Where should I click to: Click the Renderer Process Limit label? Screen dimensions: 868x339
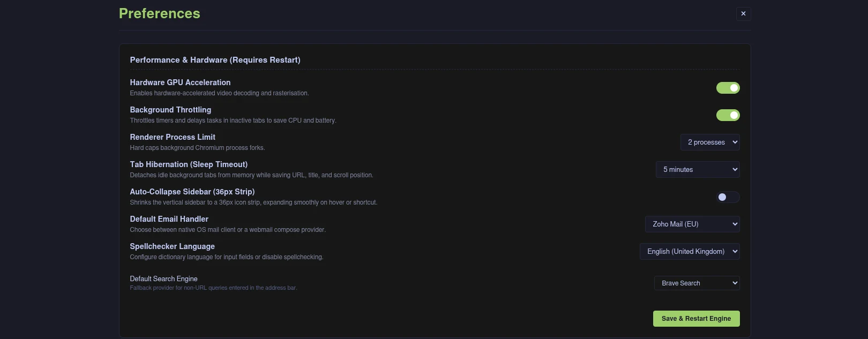click(x=173, y=137)
